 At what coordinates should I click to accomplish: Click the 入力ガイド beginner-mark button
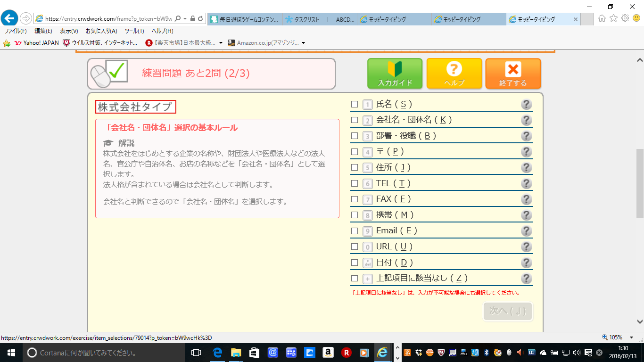pos(395,74)
